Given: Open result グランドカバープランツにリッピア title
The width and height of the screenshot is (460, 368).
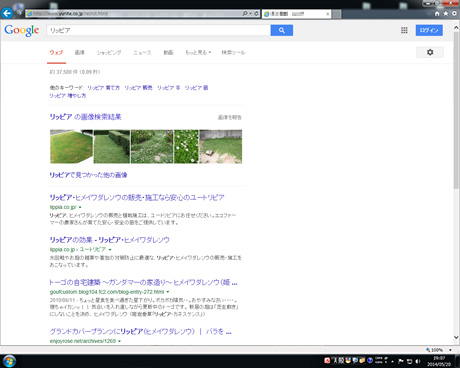Looking at the screenshot, I should coord(140,332).
